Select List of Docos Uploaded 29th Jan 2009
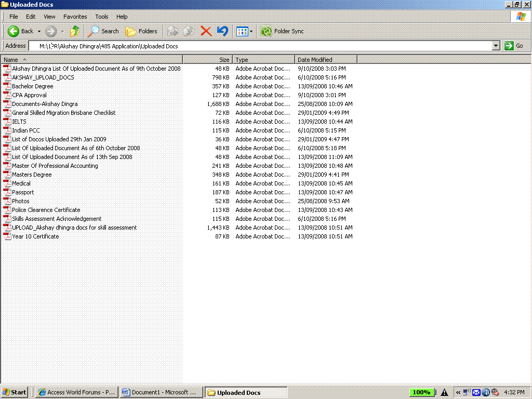532x399 pixels. pos(59,139)
